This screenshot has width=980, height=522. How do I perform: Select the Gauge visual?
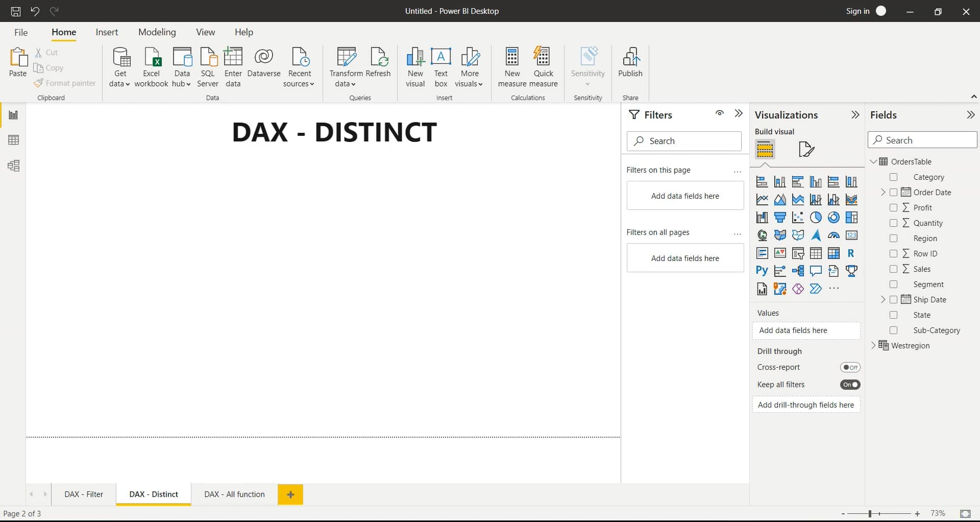pyautogui.click(x=834, y=235)
